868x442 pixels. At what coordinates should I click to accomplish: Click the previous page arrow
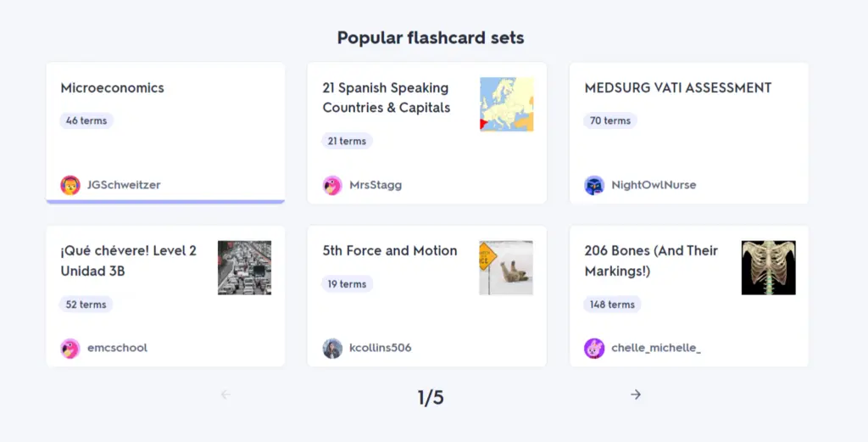225,394
